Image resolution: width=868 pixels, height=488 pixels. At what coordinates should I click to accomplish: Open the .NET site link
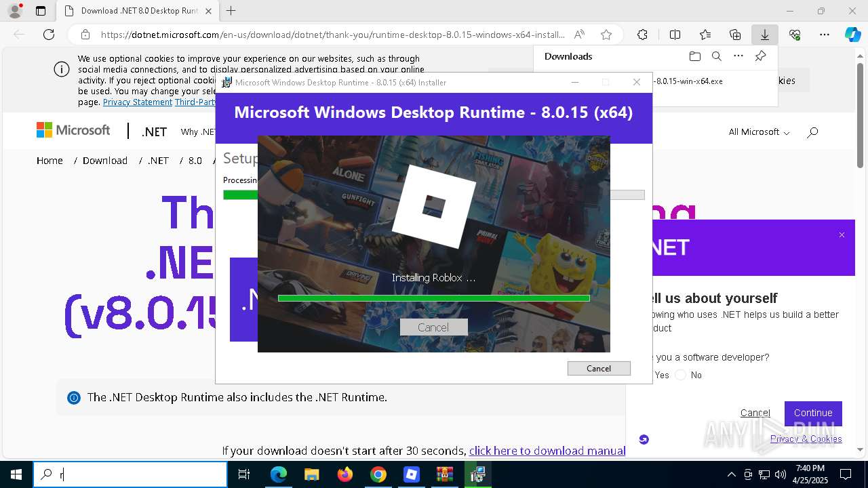point(154,132)
